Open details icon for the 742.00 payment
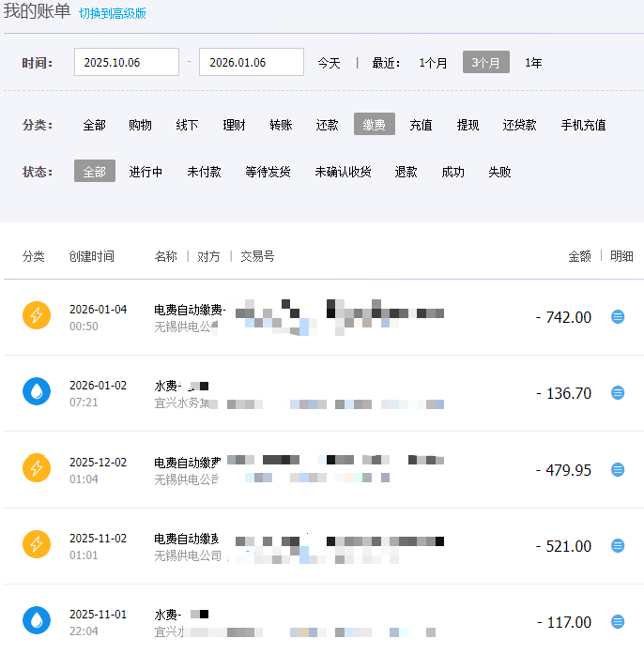The width and height of the screenshot is (644, 654). [x=618, y=317]
